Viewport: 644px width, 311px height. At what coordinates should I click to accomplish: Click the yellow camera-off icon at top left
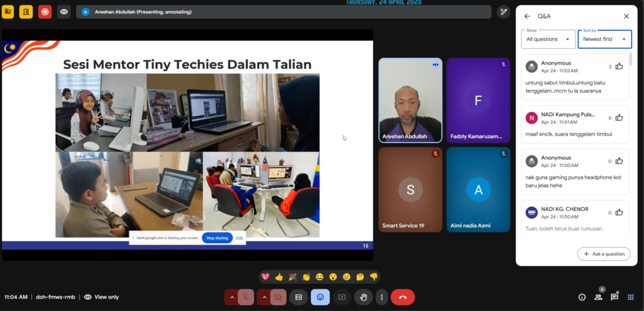[8, 12]
